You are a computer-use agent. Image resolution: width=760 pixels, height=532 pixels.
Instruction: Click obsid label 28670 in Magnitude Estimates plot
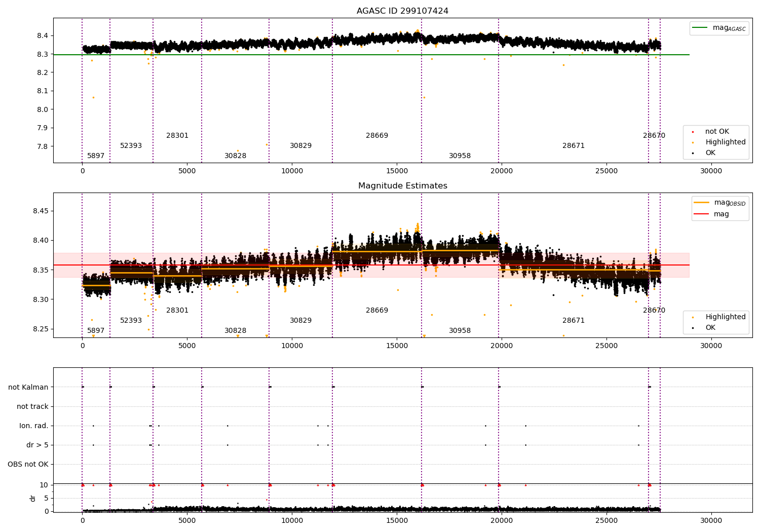654,310
